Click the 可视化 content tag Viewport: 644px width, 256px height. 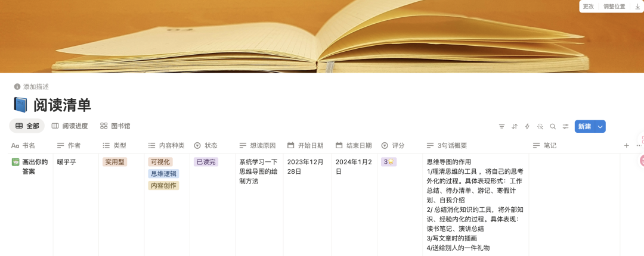click(160, 162)
